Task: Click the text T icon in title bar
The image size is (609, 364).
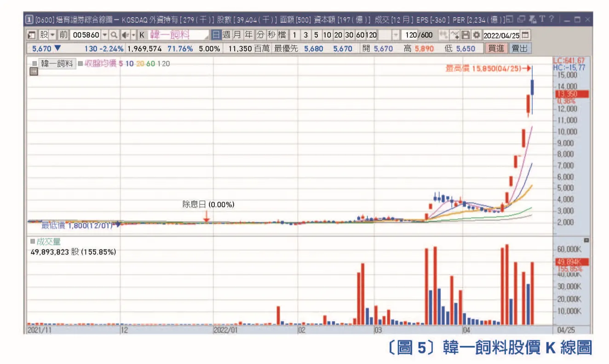Action: [x=543, y=19]
